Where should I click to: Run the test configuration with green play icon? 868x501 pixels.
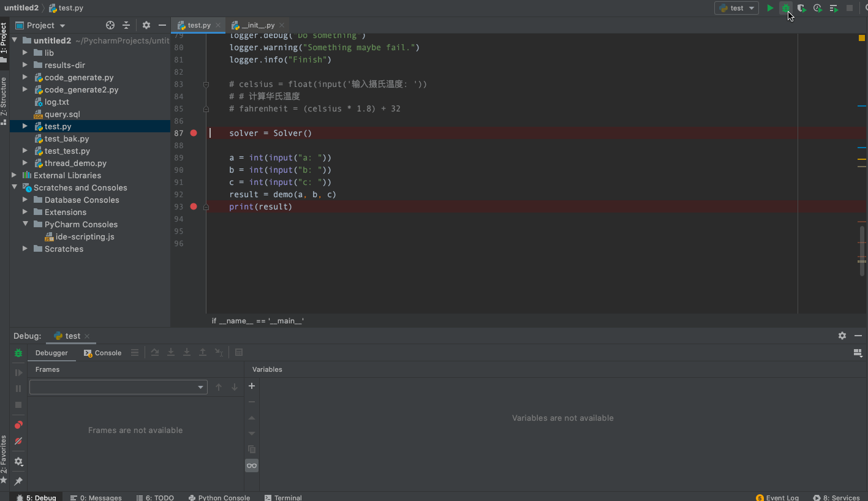[x=770, y=8]
